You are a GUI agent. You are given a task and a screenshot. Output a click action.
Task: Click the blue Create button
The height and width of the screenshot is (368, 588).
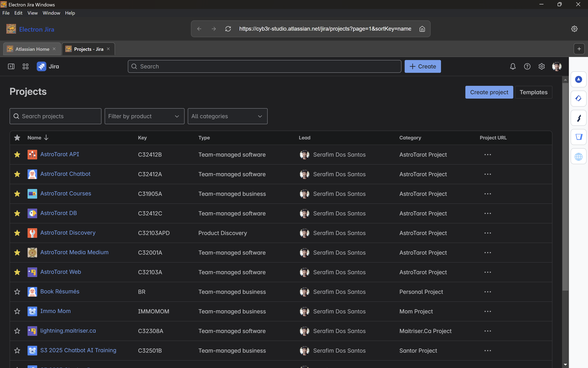coord(423,66)
